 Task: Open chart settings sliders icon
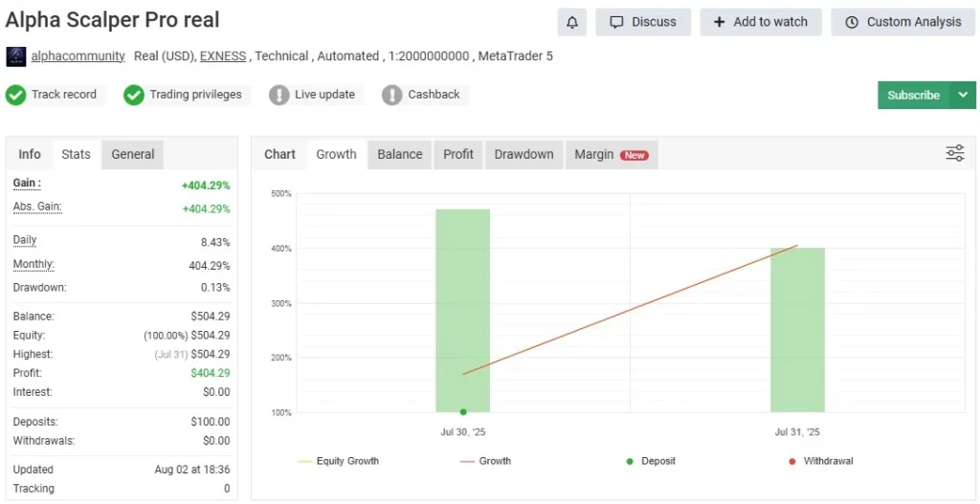point(955,153)
